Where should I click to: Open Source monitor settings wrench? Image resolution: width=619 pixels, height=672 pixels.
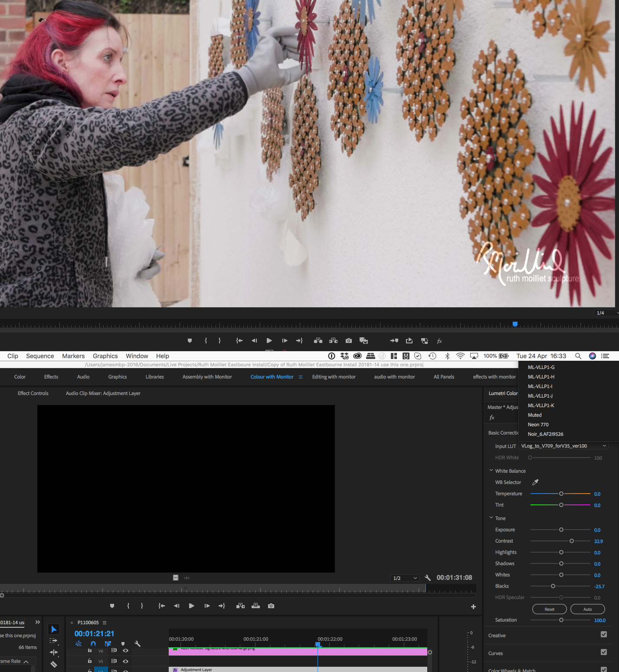(x=428, y=578)
